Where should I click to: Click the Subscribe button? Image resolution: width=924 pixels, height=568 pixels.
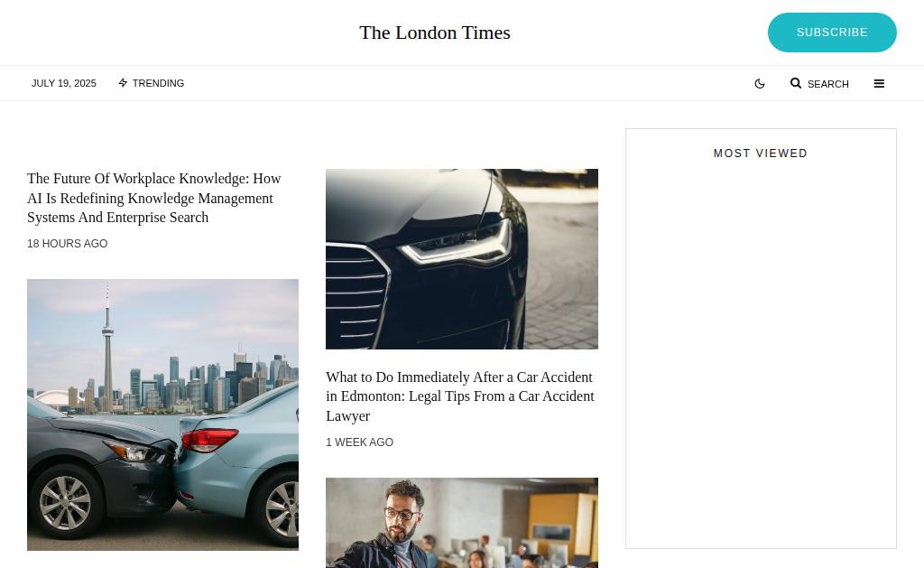click(x=831, y=33)
